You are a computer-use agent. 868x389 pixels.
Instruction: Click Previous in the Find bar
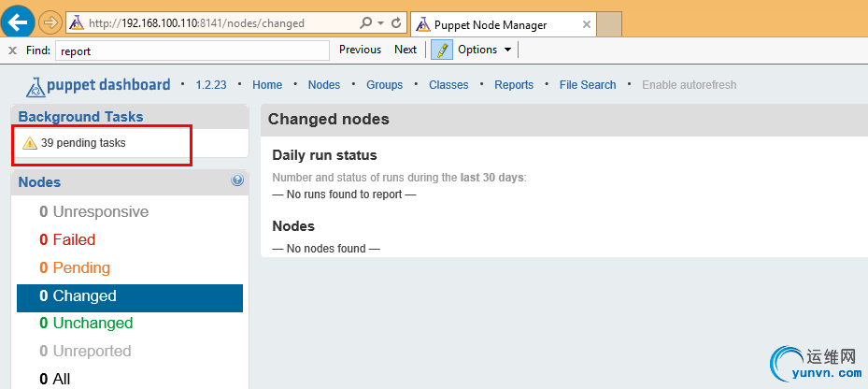360,50
